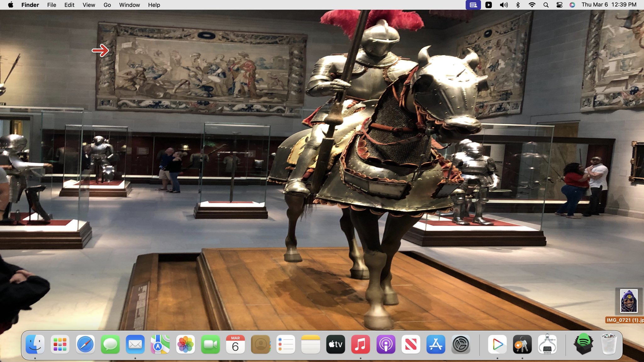Image resolution: width=644 pixels, height=362 pixels.
Task: Open the Messages app
Action: point(110,345)
